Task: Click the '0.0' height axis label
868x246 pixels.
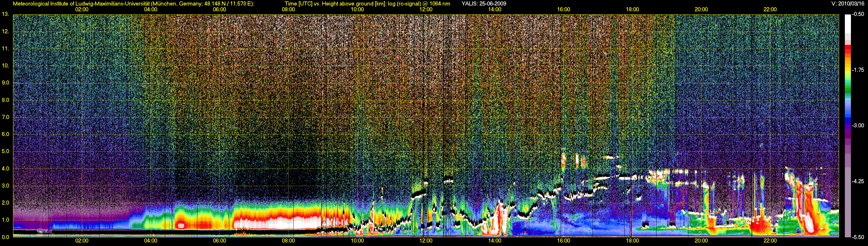Action: tap(5, 237)
